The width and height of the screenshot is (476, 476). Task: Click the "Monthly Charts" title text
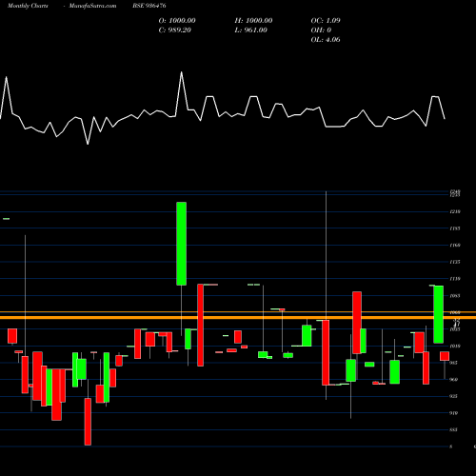pos(28,6)
